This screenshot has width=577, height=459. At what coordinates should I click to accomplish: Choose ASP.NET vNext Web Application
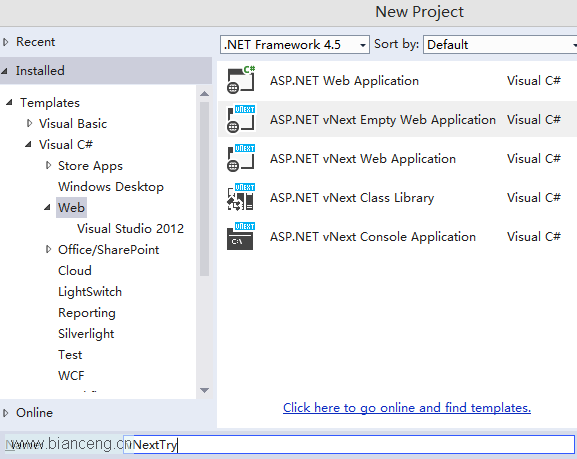363,159
